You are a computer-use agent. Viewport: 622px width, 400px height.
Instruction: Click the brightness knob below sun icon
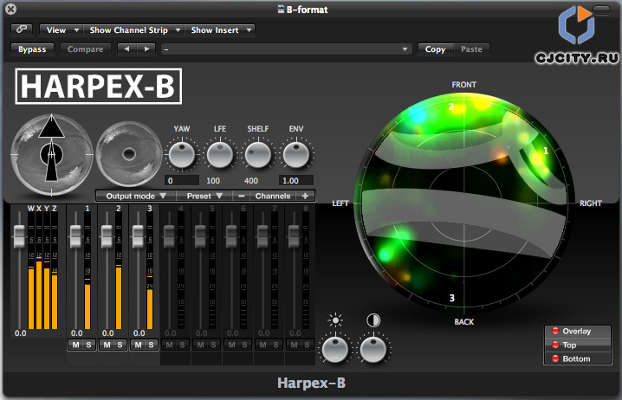337,349
